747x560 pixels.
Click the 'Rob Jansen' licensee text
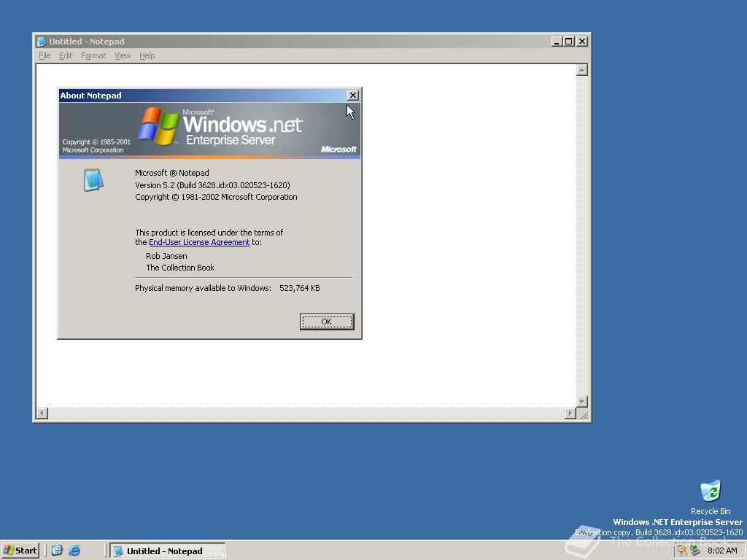[x=166, y=256]
